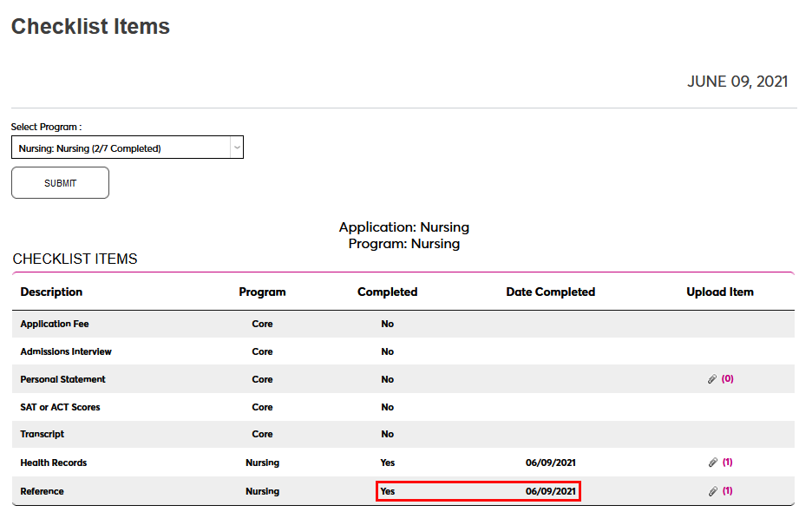Click paperclip icon in Personal Statement row
The image size is (812, 525).
(x=712, y=379)
